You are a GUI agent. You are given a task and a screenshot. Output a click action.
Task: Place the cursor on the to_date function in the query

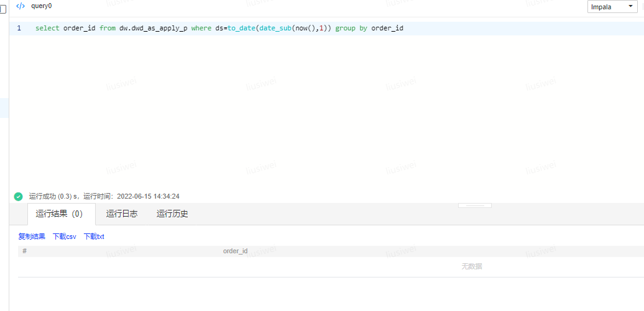[241, 29]
